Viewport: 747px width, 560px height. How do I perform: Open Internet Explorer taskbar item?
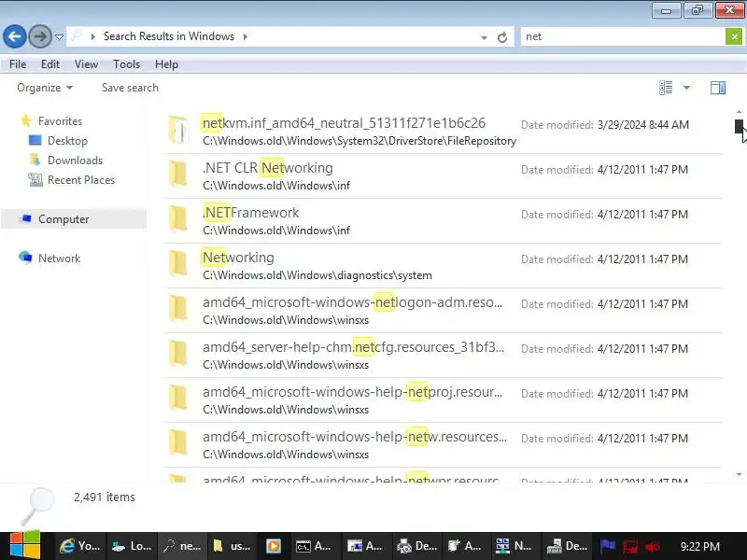click(80, 546)
